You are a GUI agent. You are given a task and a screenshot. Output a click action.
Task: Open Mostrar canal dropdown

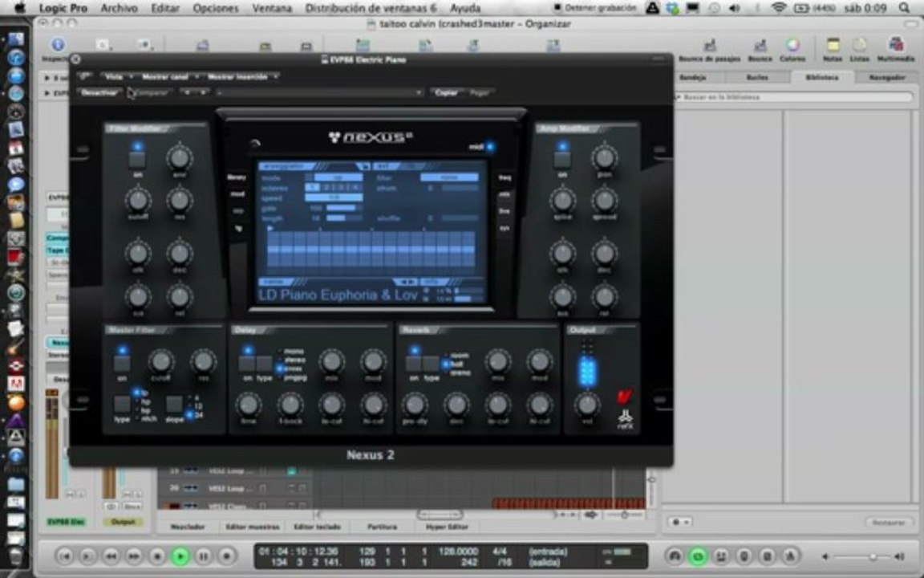pyautogui.click(x=168, y=77)
